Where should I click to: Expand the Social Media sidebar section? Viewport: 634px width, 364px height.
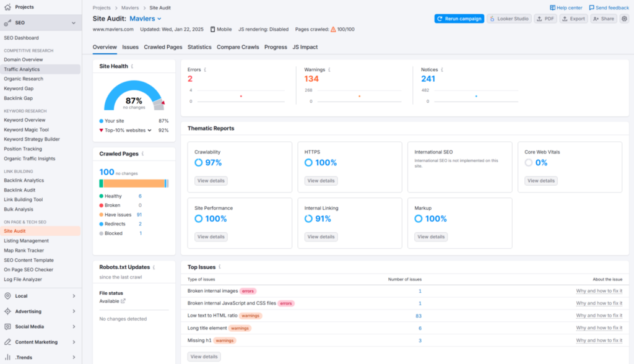pos(74,327)
